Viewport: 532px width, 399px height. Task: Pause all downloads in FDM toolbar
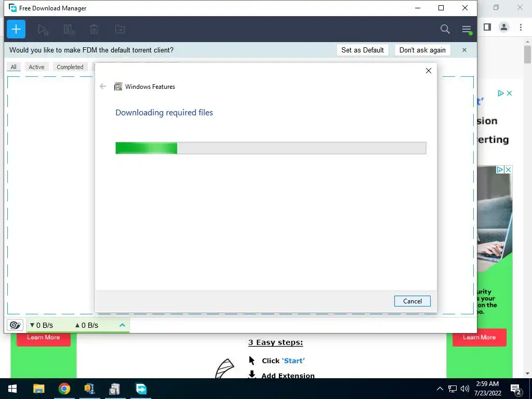coord(69,30)
